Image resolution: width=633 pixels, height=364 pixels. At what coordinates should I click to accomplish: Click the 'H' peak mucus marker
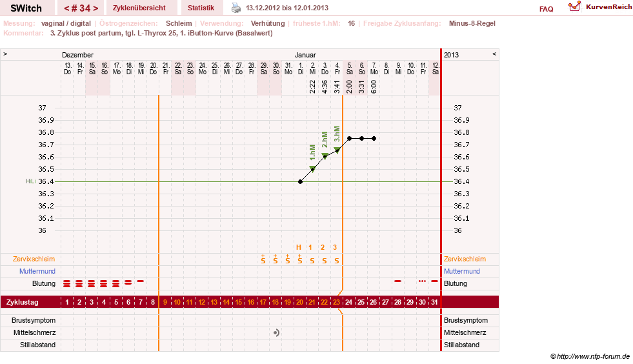click(x=299, y=247)
